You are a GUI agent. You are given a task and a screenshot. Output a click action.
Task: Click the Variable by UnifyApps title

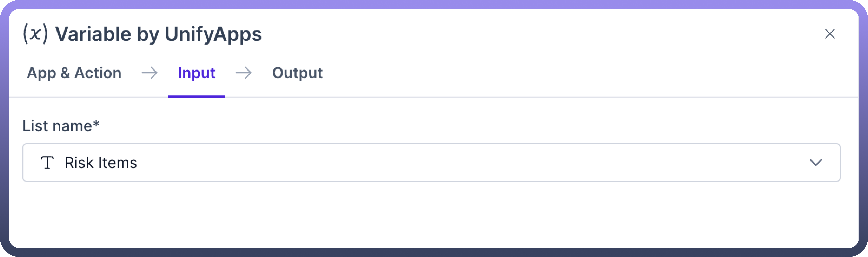pyautogui.click(x=158, y=34)
